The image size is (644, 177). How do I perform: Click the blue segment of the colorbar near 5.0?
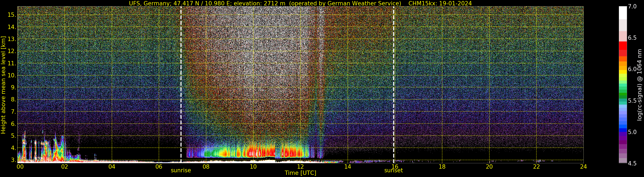coord(623,130)
